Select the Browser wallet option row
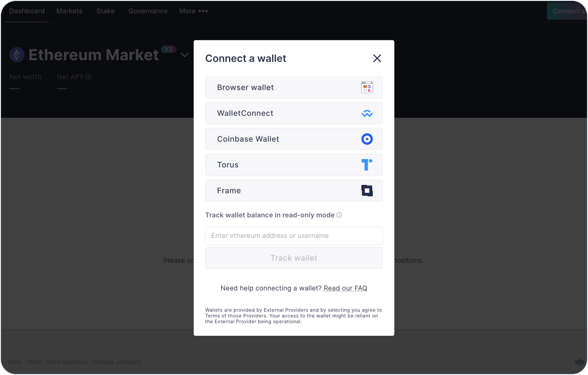This screenshot has height=375, width=588. [294, 87]
